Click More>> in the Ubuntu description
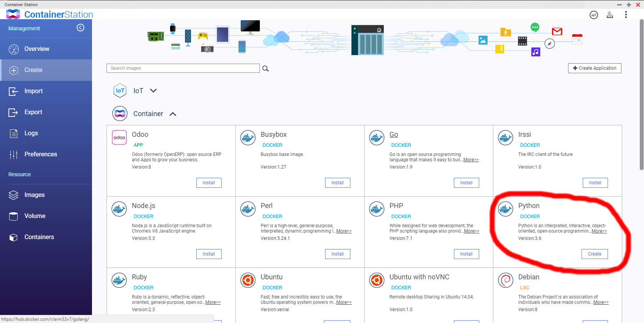This screenshot has width=644, height=323. [x=344, y=302]
